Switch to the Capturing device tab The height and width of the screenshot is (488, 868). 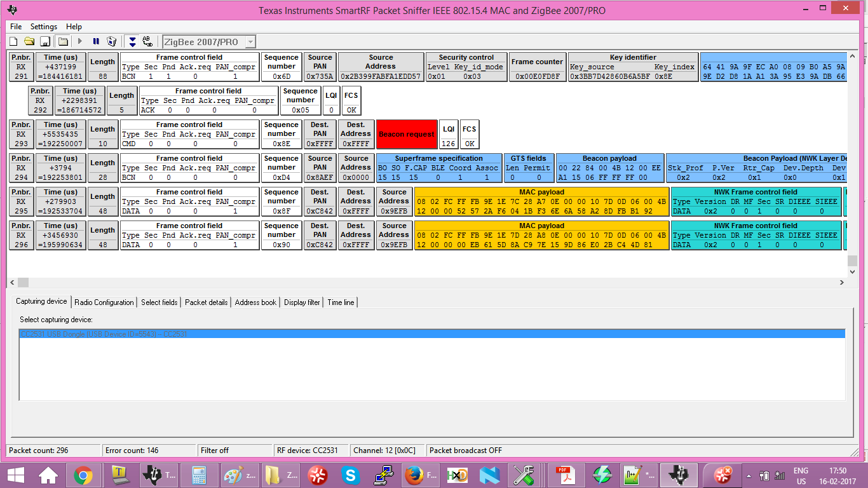point(41,301)
